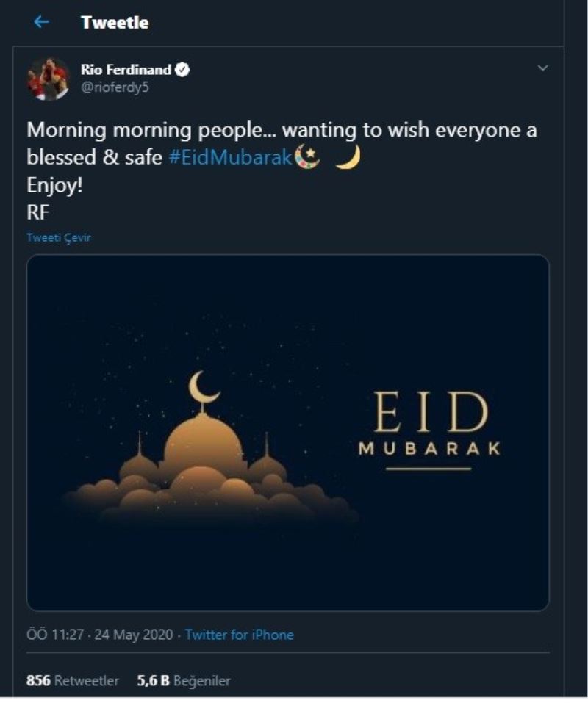This screenshot has width=588, height=703.
Task: View the 856 Retweetler list
Action: point(73,681)
